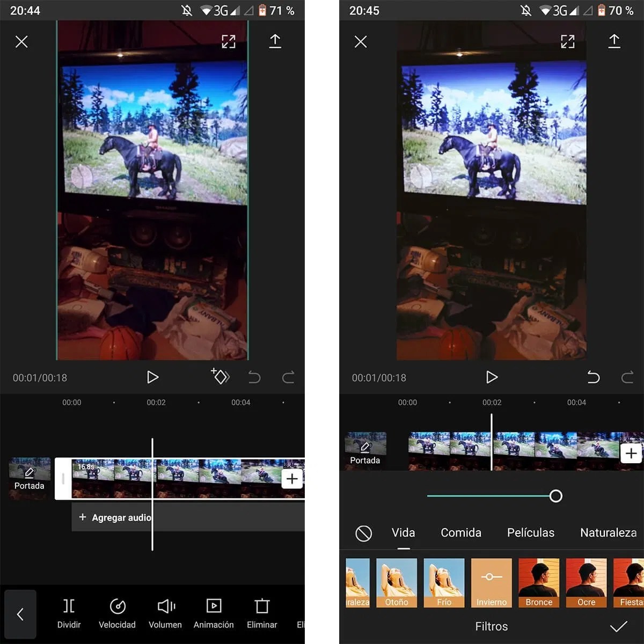Play the video in the left screen
The height and width of the screenshot is (644, 644).
click(152, 377)
